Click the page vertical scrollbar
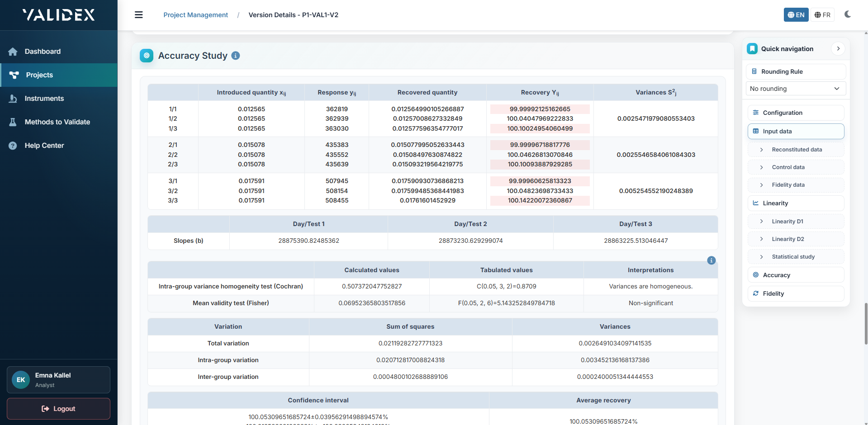This screenshot has width=868, height=425. click(866, 324)
